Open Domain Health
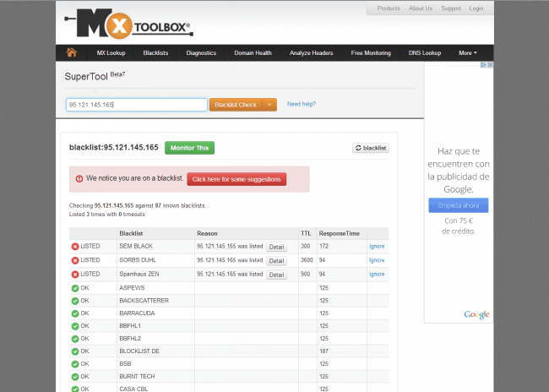The width and height of the screenshot is (549, 392). pyautogui.click(x=253, y=53)
